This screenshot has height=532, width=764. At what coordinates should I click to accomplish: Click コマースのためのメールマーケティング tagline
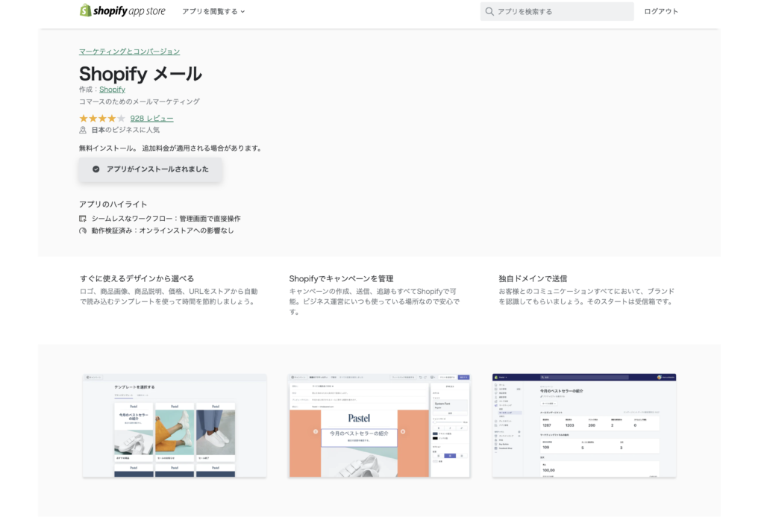[x=140, y=101]
